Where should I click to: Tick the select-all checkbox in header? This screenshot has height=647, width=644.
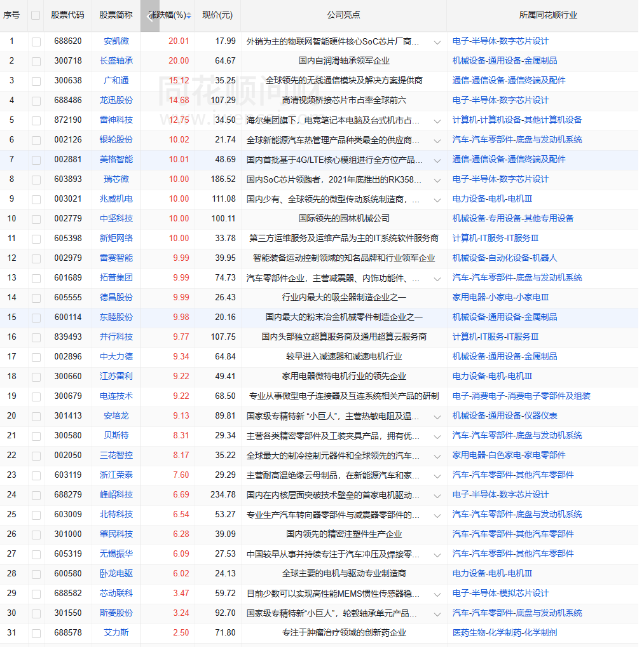tap(36, 15)
